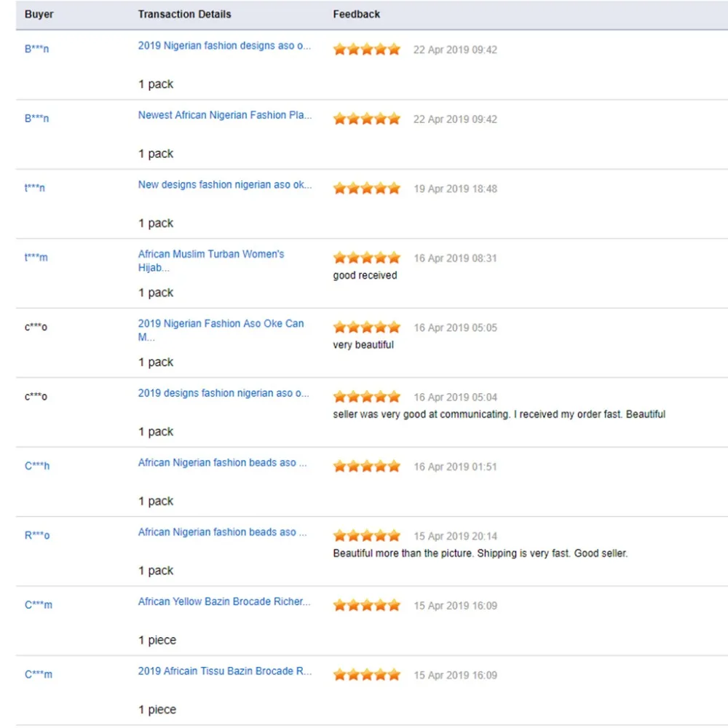Click star rating for the Newest African Nigerian Fashion order

[x=367, y=119]
